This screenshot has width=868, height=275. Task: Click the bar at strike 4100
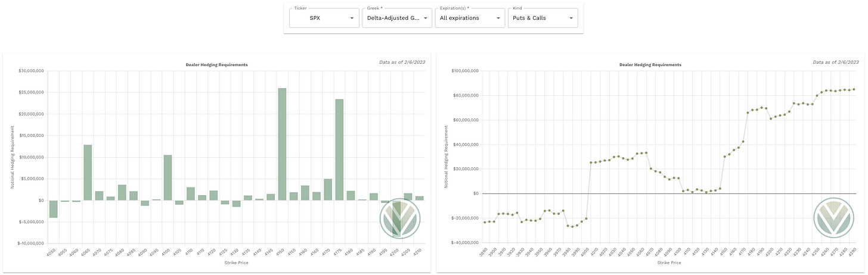pos(168,177)
